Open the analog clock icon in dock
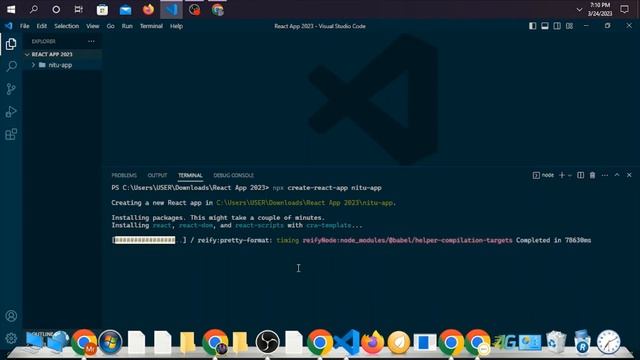The height and width of the screenshot is (360, 640). [609, 342]
